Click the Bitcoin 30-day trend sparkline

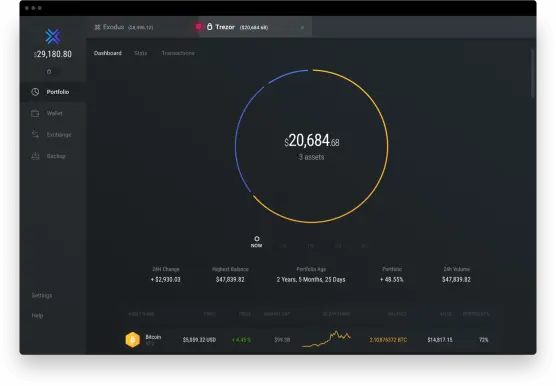[326, 339]
